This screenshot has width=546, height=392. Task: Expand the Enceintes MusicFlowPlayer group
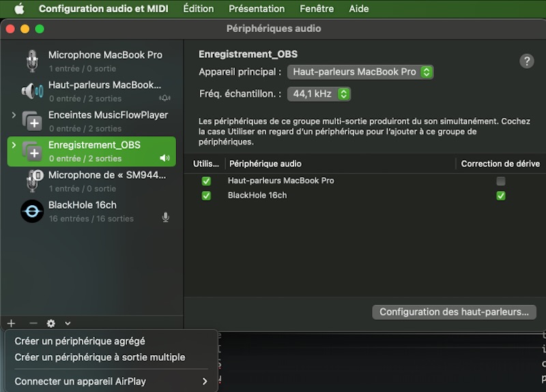(x=14, y=115)
